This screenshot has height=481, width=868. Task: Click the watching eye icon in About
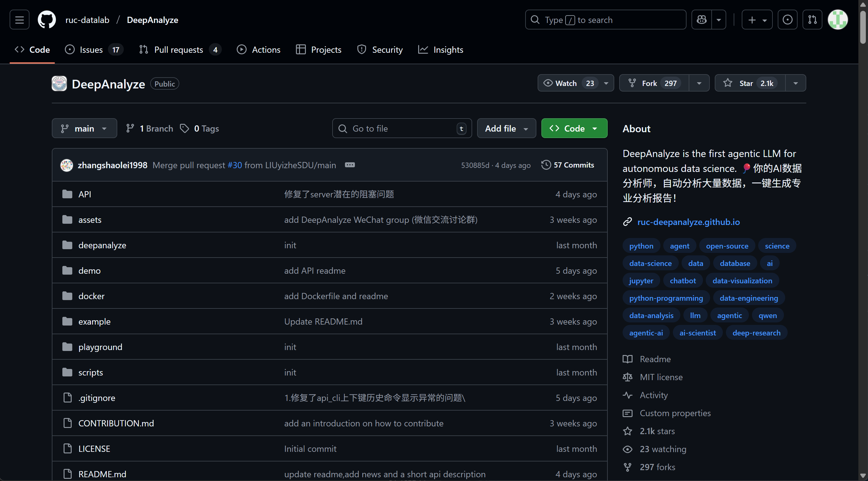(x=627, y=449)
